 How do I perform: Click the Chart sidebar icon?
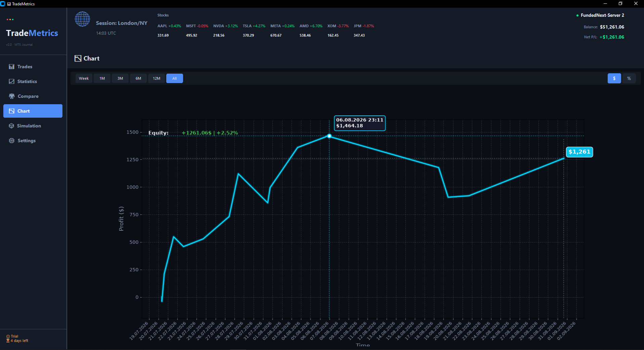(x=11, y=111)
